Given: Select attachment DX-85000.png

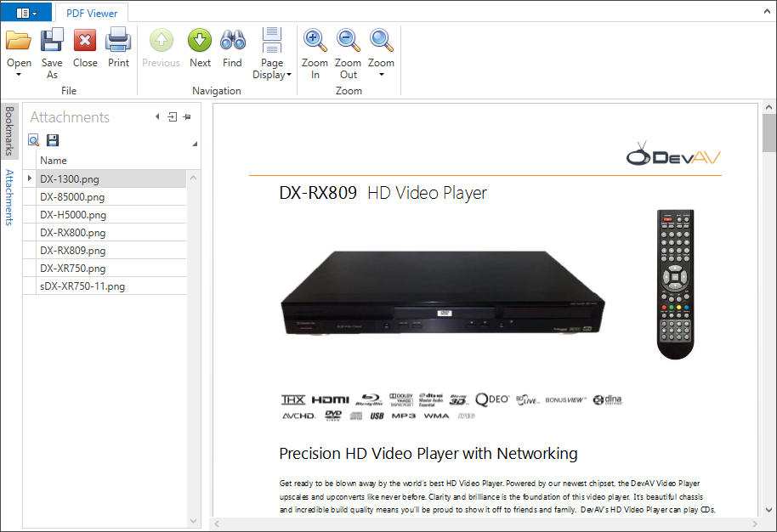Looking at the screenshot, I should pos(111,196).
